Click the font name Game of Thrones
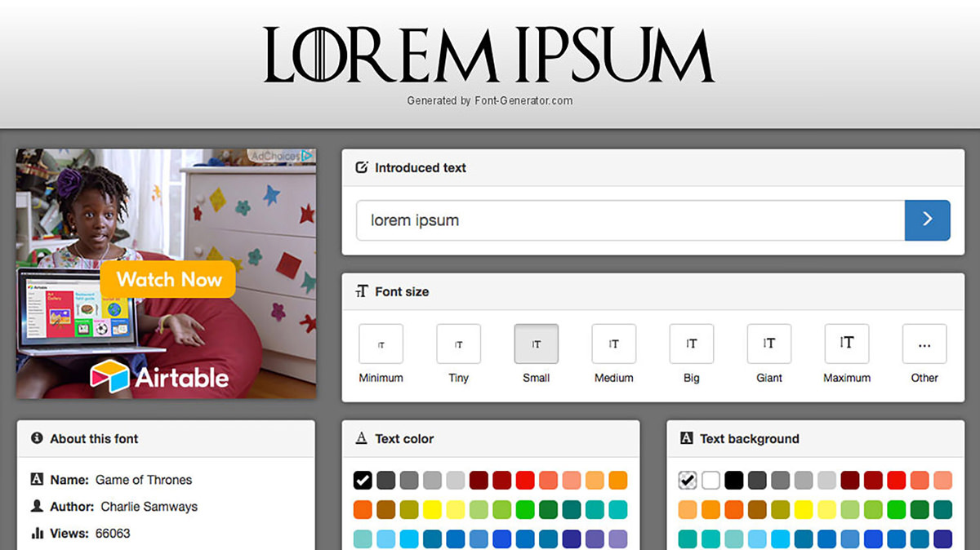This screenshot has width=980, height=550. [144, 480]
